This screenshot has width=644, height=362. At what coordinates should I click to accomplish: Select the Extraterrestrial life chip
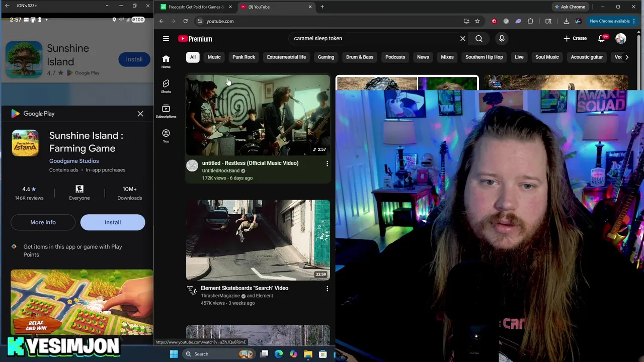click(x=286, y=57)
